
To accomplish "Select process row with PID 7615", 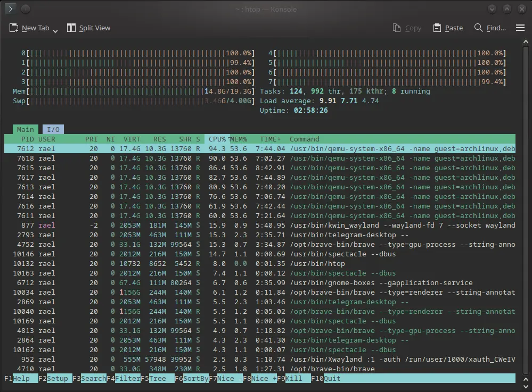I will tap(260, 168).
